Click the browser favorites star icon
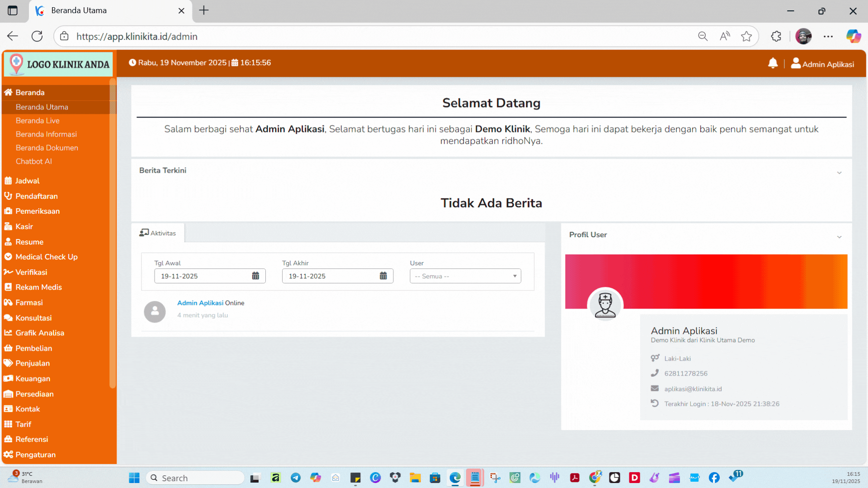This screenshot has width=868, height=488. 746,36
